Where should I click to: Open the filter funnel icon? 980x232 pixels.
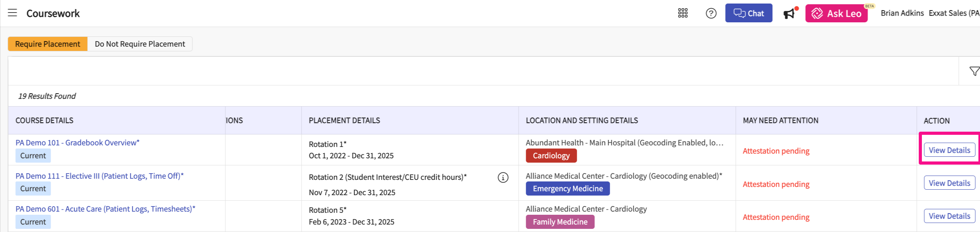click(974, 71)
